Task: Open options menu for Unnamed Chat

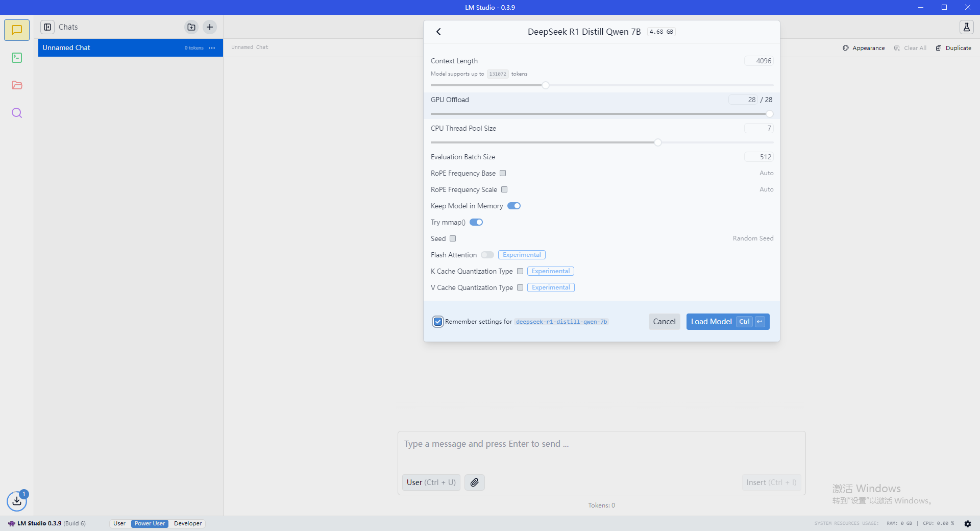Action: 212,48
